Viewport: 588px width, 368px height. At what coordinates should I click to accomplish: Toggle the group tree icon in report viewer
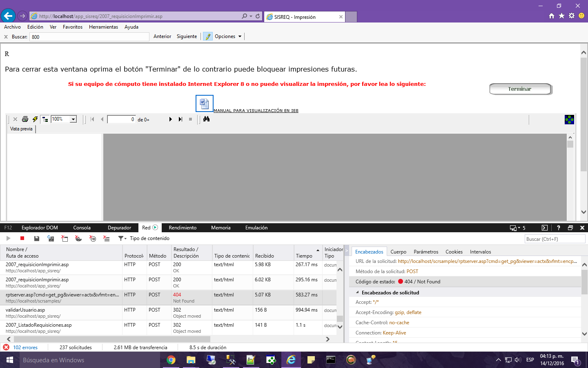click(45, 119)
